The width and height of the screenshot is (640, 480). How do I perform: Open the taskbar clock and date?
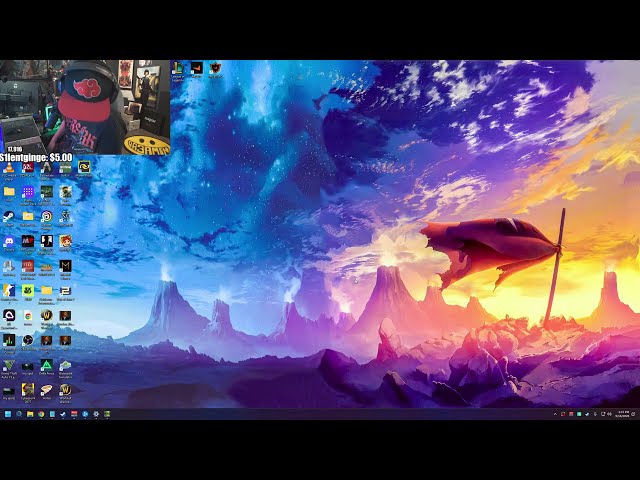click(623, 414)
